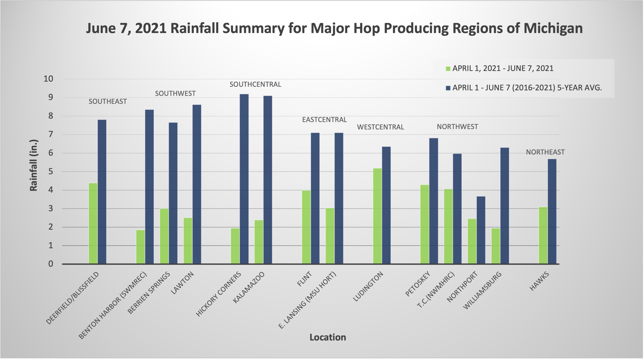Click the y-axis tick label 10
This screenshot has width=644, height=359.
click(x=49, y=79)
